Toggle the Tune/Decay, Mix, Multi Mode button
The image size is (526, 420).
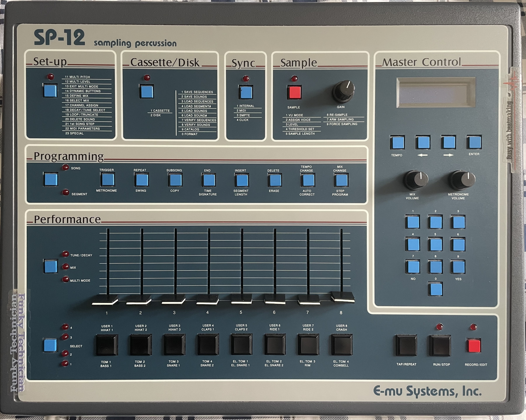pyautogui.click(x=51, y=266)
